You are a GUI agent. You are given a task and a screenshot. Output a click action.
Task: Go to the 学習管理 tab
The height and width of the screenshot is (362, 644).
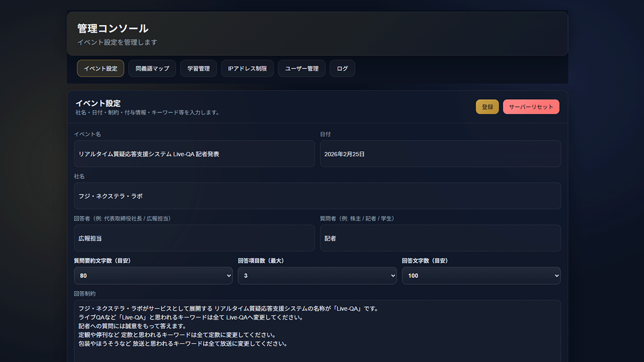click(198, 68)
